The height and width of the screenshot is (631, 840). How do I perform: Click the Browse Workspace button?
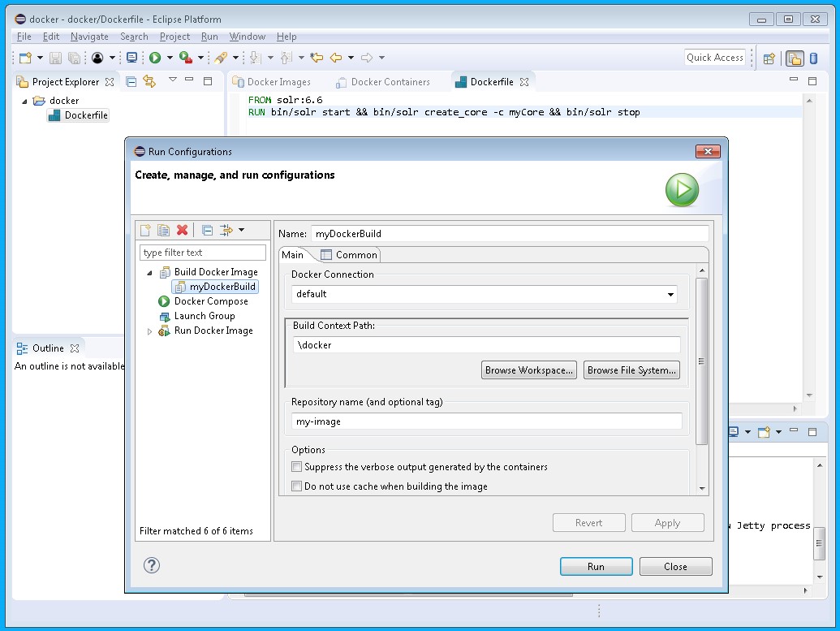(x=529, y=370)
